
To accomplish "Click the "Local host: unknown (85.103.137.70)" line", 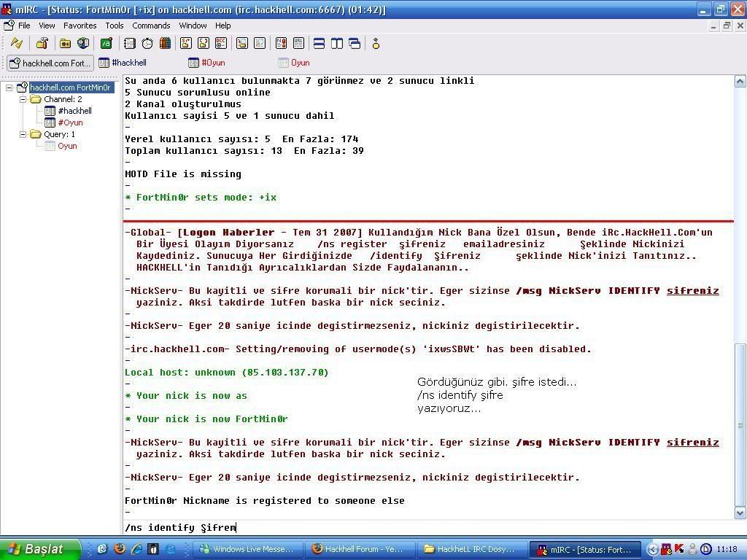I will (227, 373).
